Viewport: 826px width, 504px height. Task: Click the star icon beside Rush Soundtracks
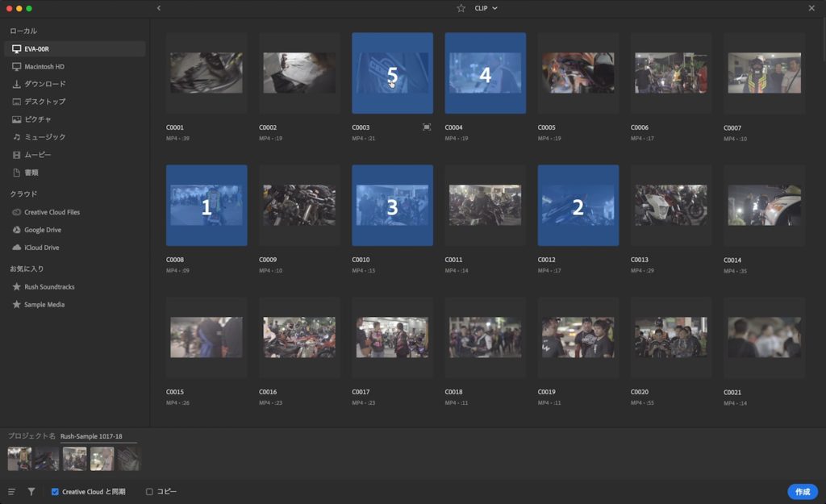pyautogui.click(x=16, y=286)
